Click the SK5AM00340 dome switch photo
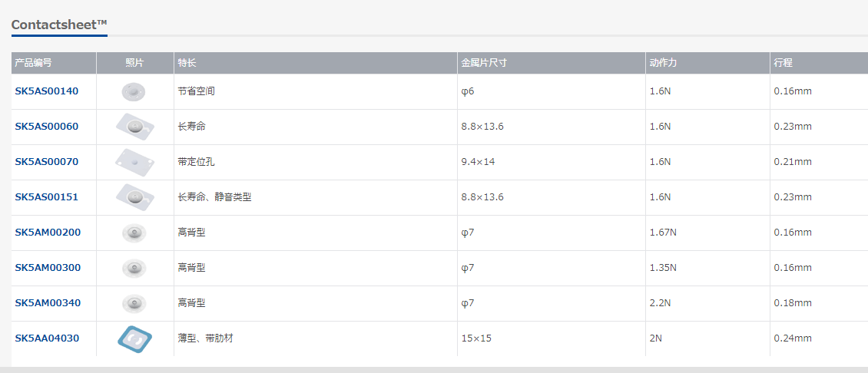868x373 pixels. tap(134, 303)
